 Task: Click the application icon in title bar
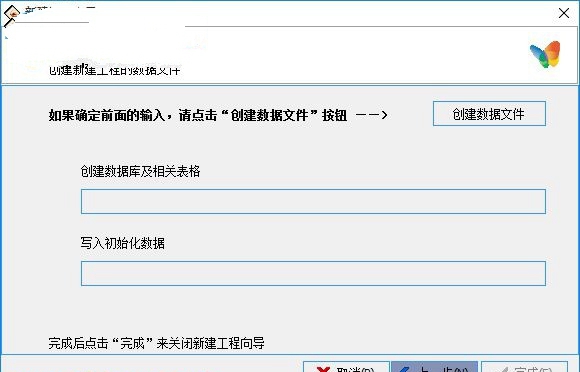pos(11,15)
